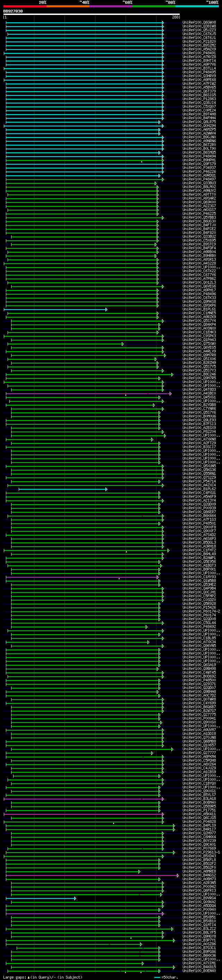Image resolution: width=222 pixels, height=980 pixels.
Task: Click the hit label UniRef100_Q4T8D3
Action: (199, 390)
